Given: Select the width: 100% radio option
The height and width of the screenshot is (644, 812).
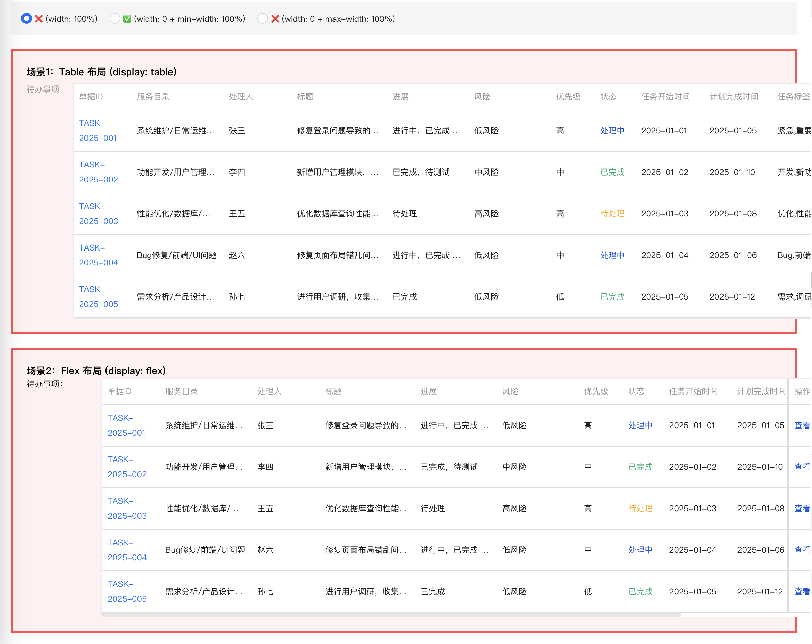Looking at the screenshot, I should point(26,18).
